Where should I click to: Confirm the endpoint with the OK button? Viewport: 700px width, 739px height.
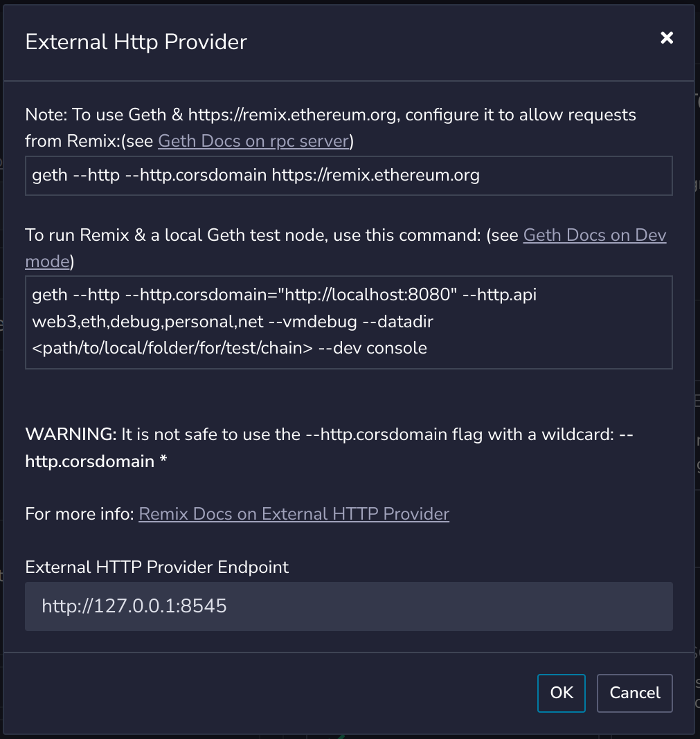click(x=561, y=693)
